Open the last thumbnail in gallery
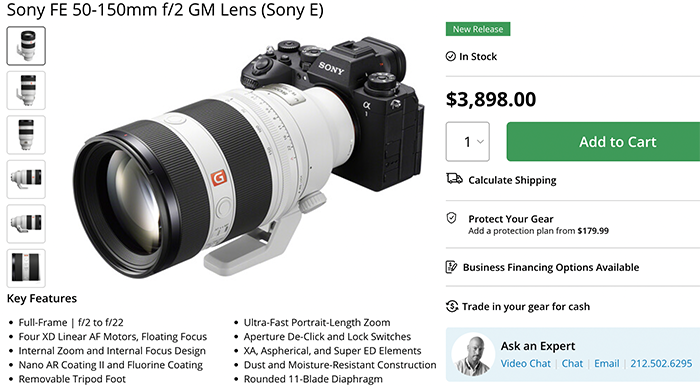Viewport: 700px width, 386px height. point(26,268)
